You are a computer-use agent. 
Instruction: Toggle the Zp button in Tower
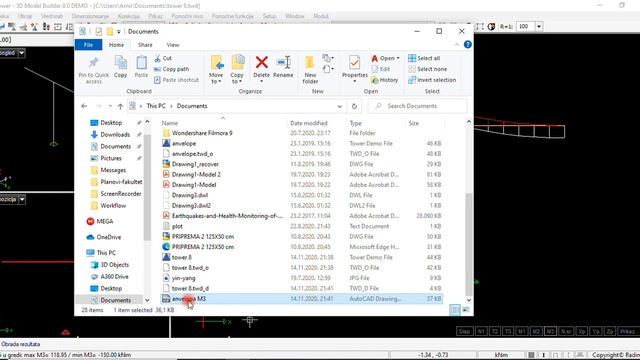click(x=610, y=331)
